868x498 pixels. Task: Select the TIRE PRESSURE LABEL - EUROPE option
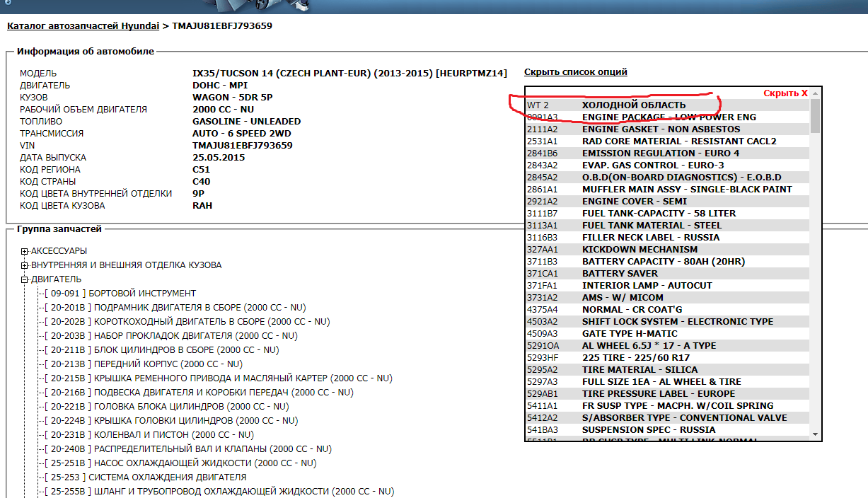pos(668,394)
